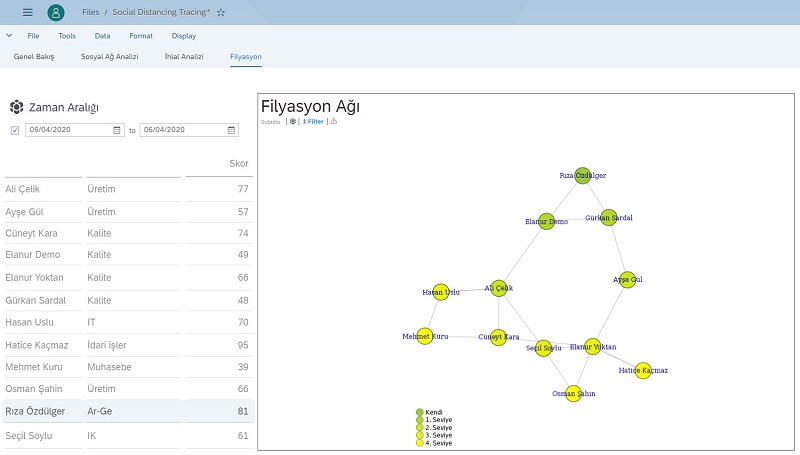This screenshot has width=800, height=455.
Task: Open the Data menu
Action: [x=103, y=35]
